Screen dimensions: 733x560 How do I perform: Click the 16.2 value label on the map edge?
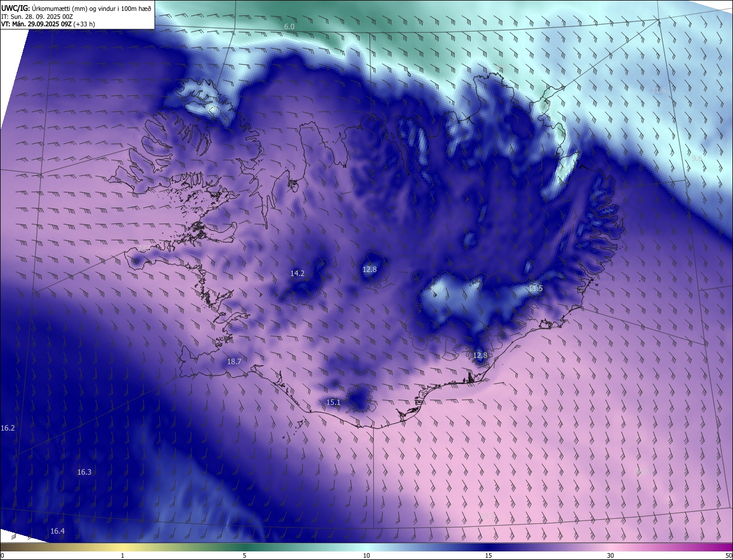point(8,428)
